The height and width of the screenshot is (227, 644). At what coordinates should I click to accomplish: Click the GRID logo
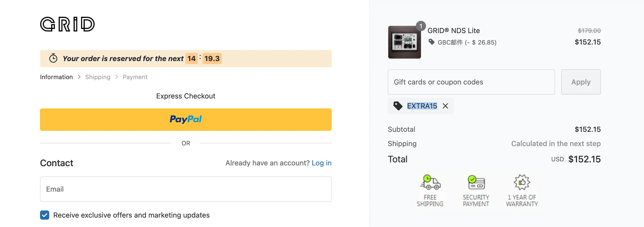point(67,24)
